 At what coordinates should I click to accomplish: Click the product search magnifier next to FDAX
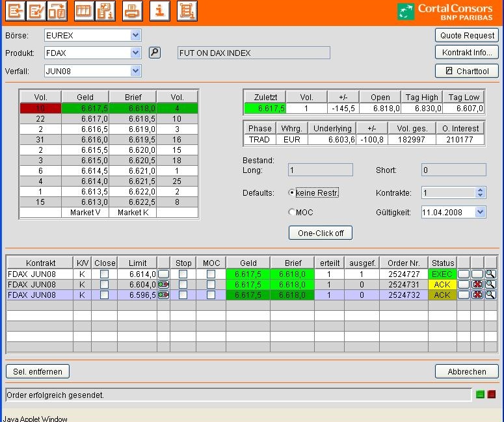[155, 53]
